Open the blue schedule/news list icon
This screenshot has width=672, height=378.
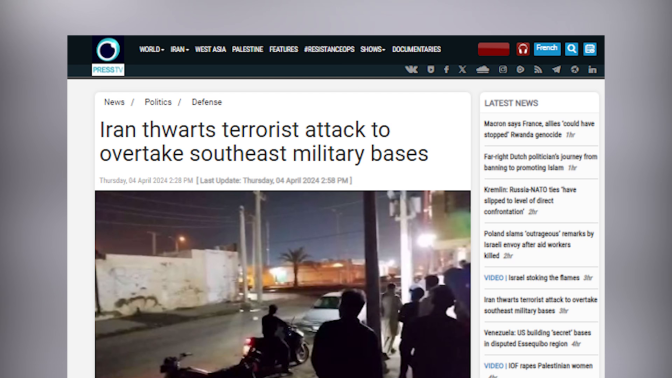pos(590,49)
